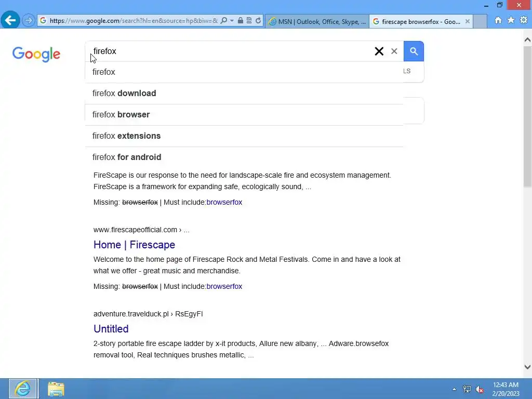This screenshot has height=399, width=532.
Task: Click the blue Google search button
Action: (414, 51)
